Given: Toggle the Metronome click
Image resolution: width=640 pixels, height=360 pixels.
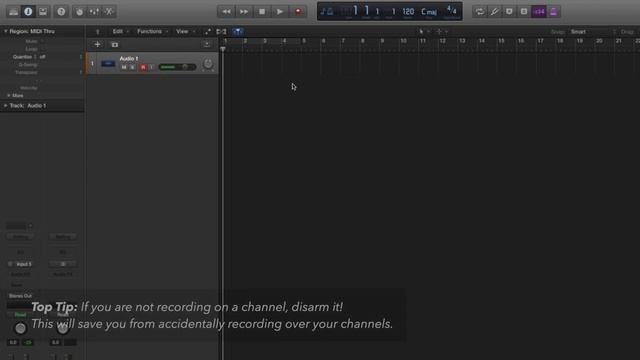Looking at the screenshot, I should point(553,11).
